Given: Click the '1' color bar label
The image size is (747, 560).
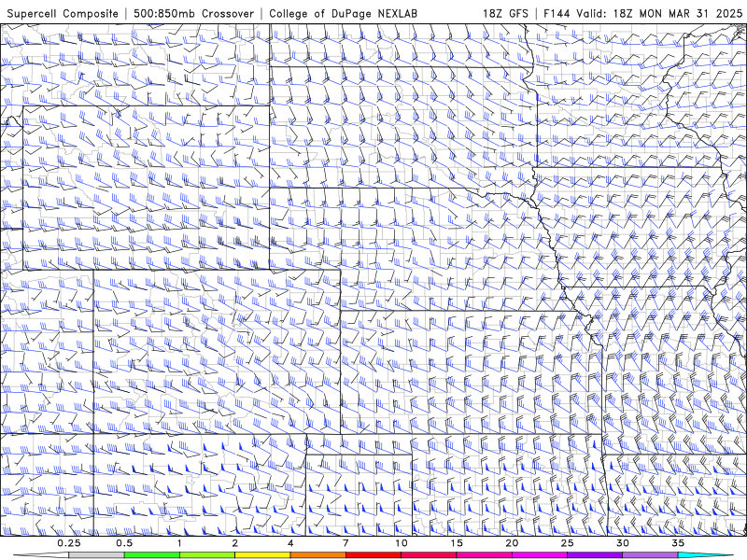Looking at the screenshot, I should coord(179,543).
